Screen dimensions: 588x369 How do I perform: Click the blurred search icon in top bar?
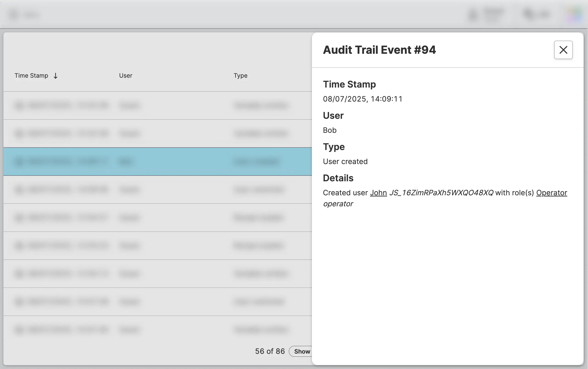(528, 14)
